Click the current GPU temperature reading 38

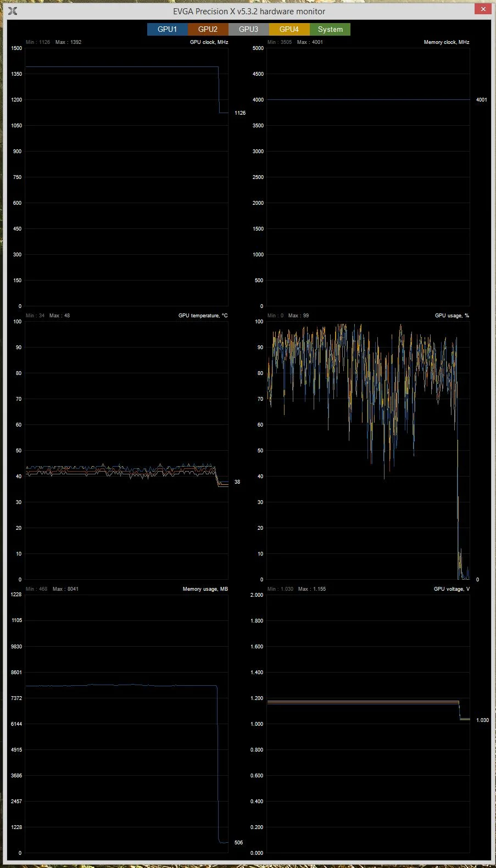pos(237,482)
